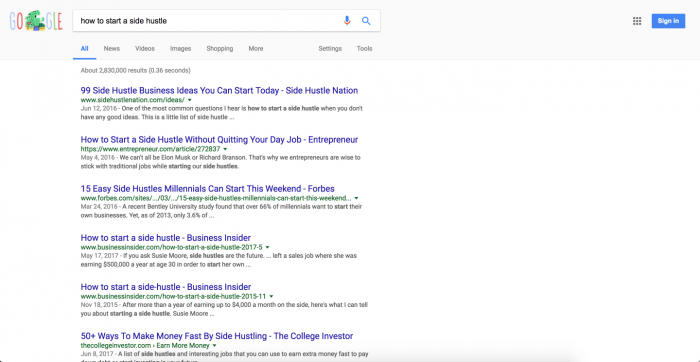Open '99 Side Hustle Business Ideas' result
700x362 pixels.
219,91
